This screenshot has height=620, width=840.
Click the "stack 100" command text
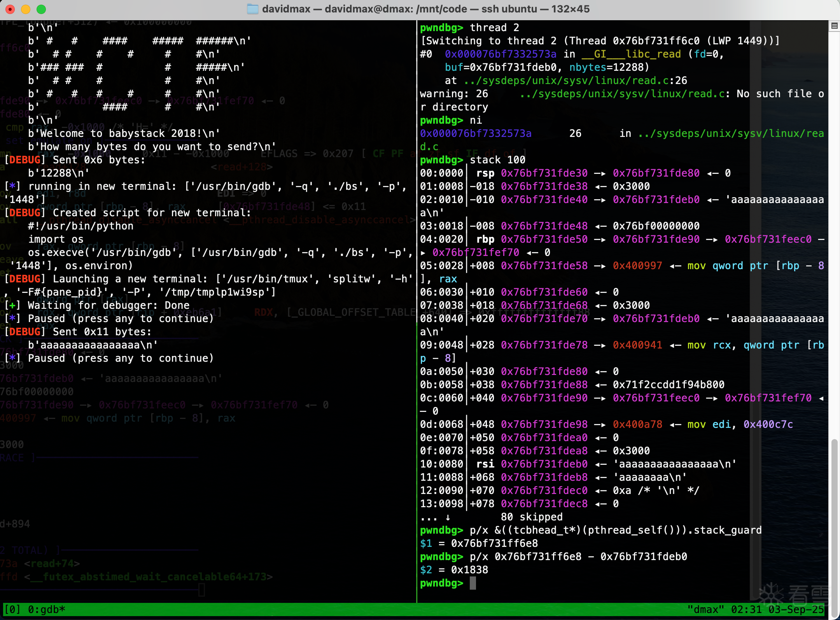497,160
